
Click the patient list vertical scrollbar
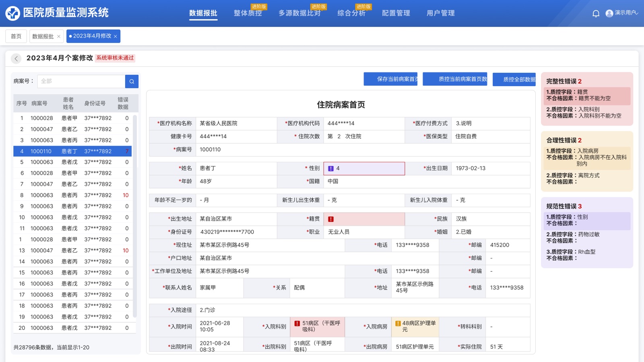[135, 216]
